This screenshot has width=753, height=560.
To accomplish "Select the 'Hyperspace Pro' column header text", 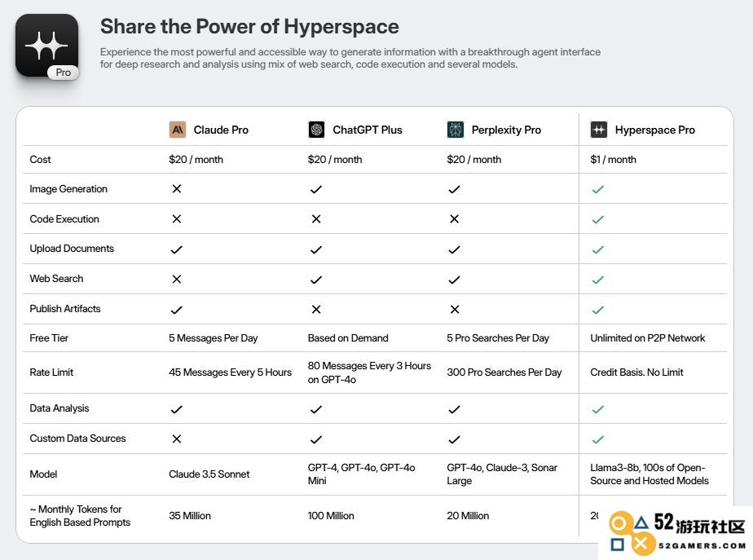I will 655,130.
